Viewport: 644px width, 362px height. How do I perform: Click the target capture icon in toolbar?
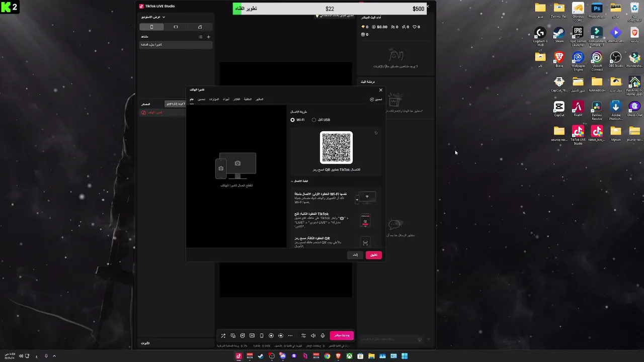click(x=281, y=336)
